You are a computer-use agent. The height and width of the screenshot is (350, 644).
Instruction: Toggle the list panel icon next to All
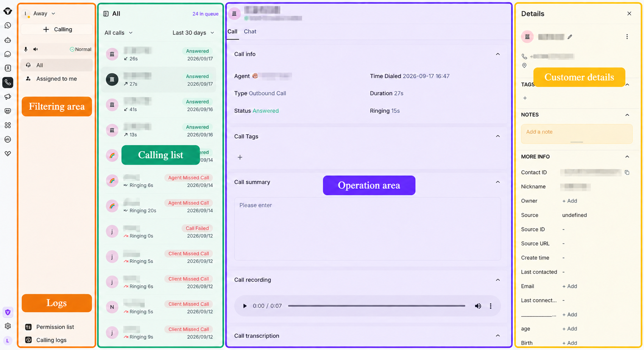coord(106,14)
